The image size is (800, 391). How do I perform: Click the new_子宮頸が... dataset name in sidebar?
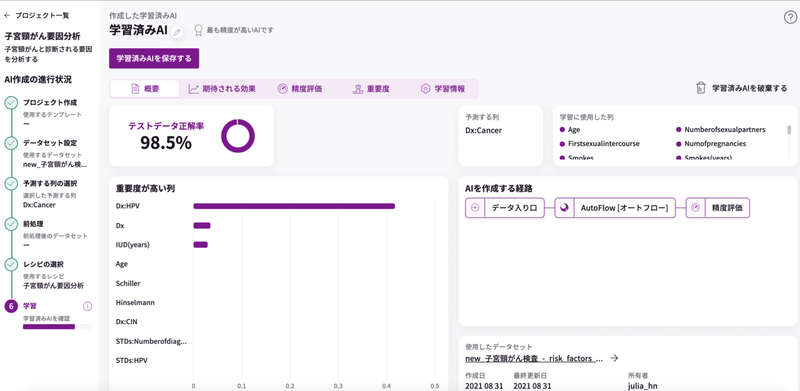(x=55, y=164)
